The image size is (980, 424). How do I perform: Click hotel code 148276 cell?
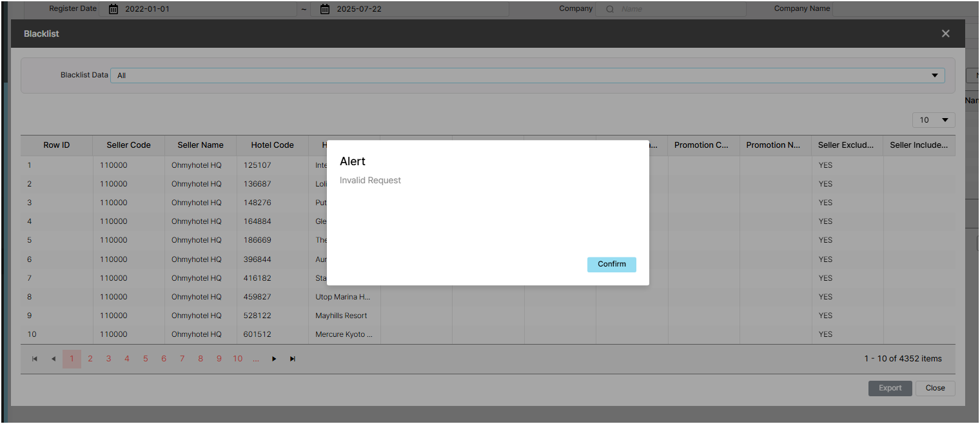pyautogui.click(x=273, y=203)
